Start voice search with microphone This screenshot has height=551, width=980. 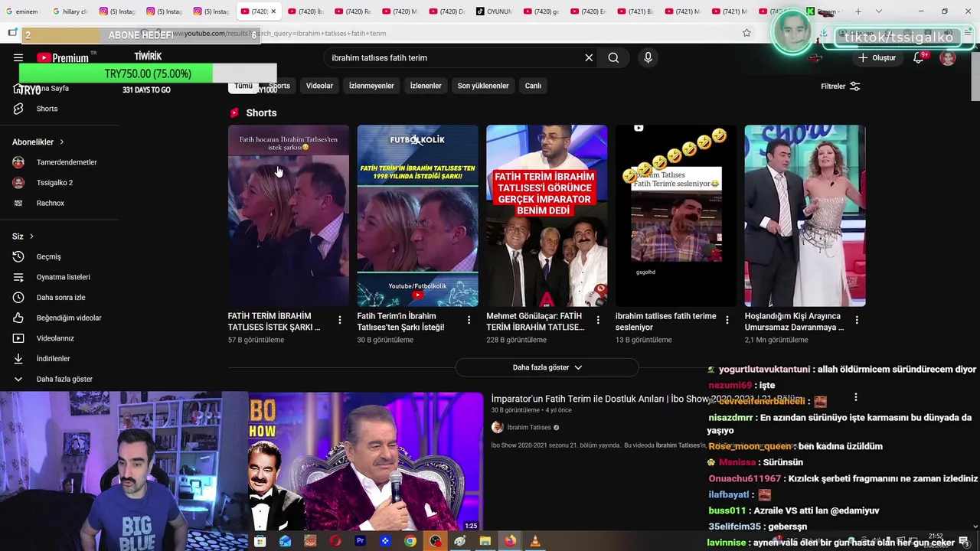pyautogui.click(x=648, y=57)
